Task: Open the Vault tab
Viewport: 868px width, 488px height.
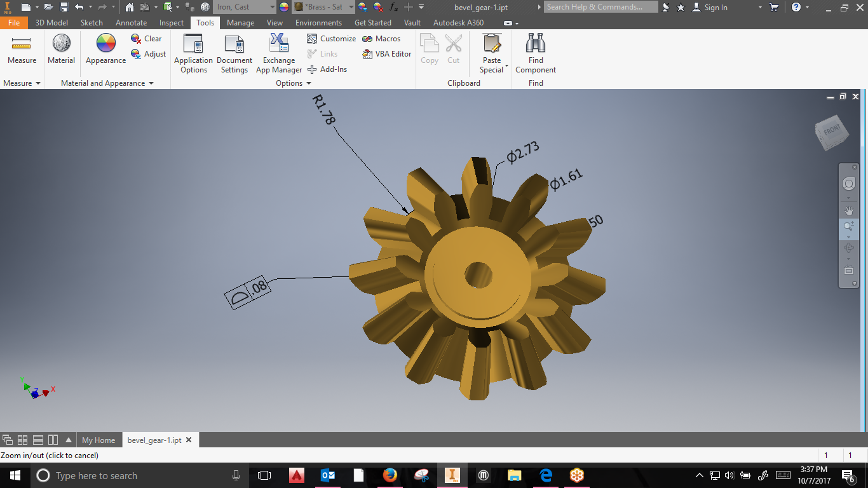Action: click(x=412, y=22)
